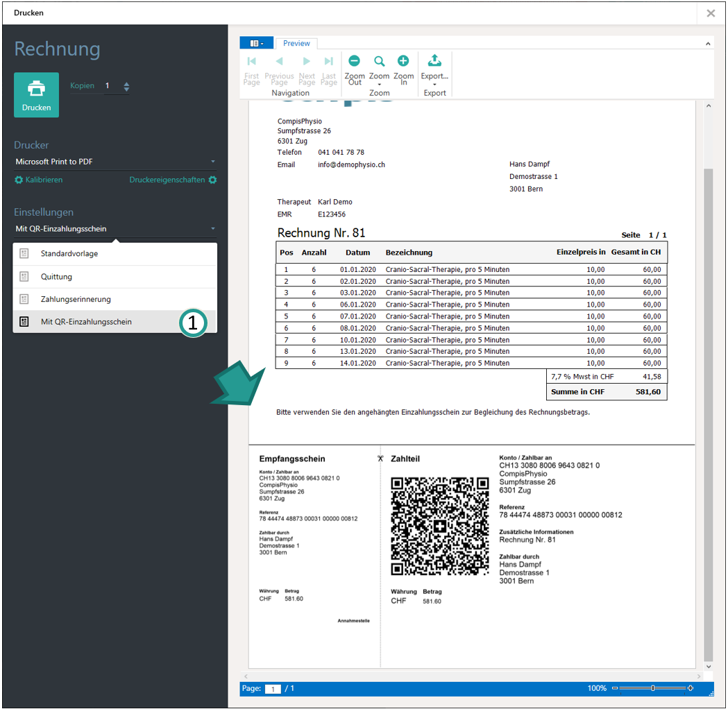Select the Zoom Out tool
The height and width of the screenshot is (709, 728).
354,69
